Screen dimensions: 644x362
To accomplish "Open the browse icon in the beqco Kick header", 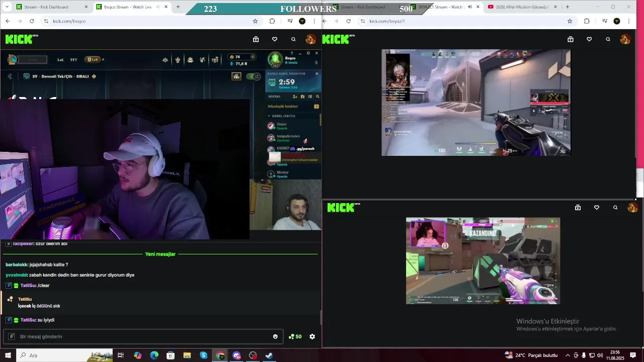I will (256, 39).
